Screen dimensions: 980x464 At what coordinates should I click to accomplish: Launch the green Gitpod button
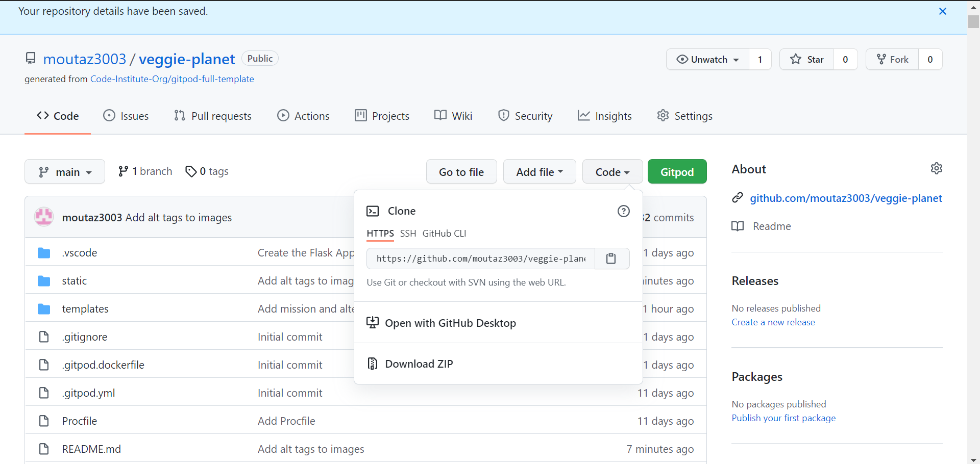pos(677,172)
